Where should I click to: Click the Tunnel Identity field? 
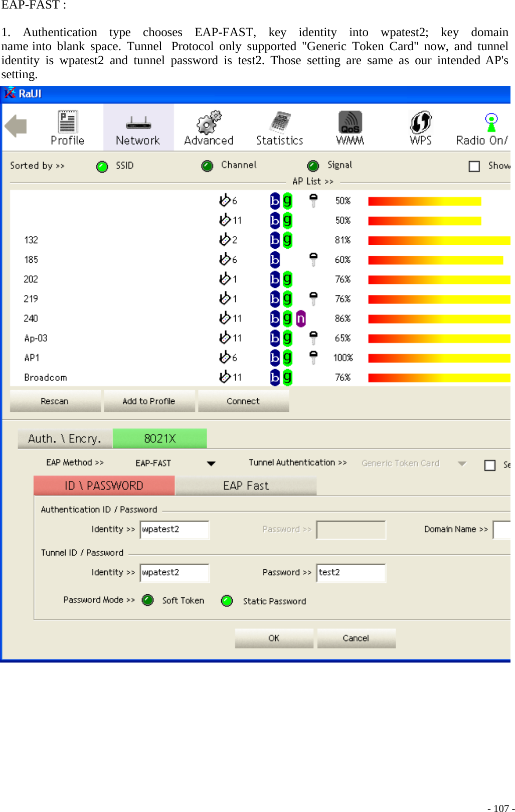[175, 573]
